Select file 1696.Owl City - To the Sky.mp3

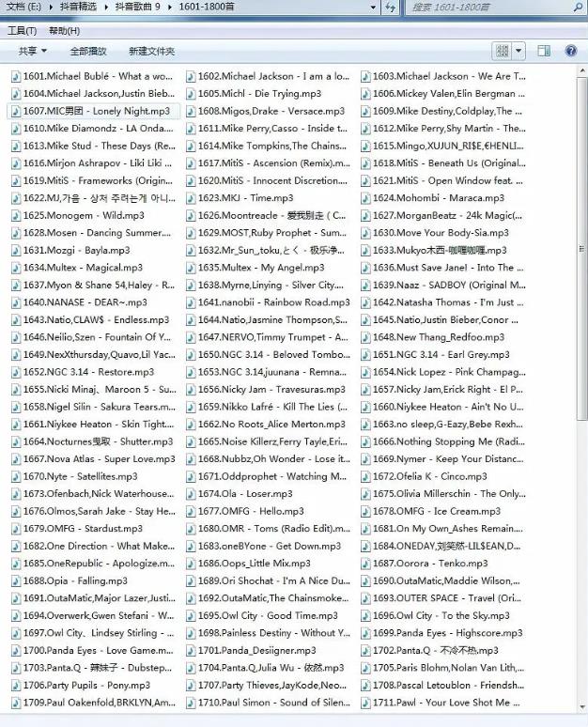[x=436, y=616]
